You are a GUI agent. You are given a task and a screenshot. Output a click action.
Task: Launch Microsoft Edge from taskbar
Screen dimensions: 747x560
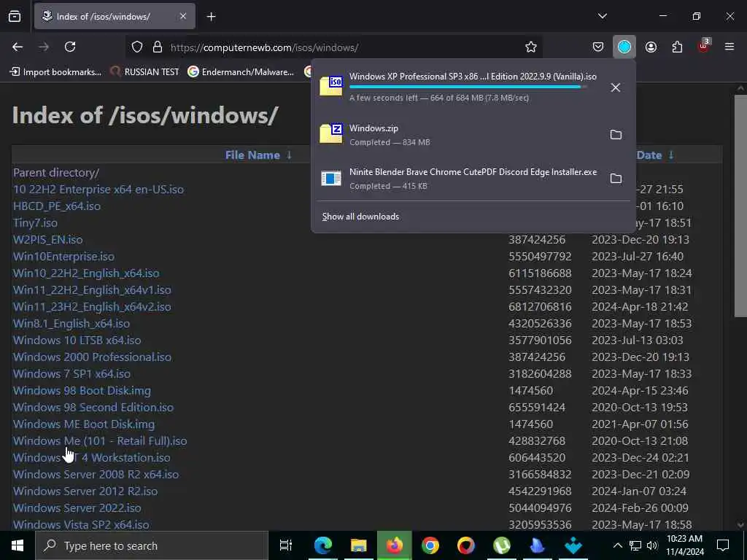pyautogui.click(x=322, y=545)
